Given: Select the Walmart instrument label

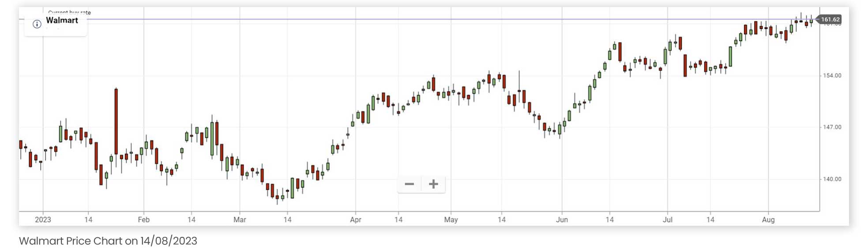Looking at the screenshot, I should [x=62, y=20].
